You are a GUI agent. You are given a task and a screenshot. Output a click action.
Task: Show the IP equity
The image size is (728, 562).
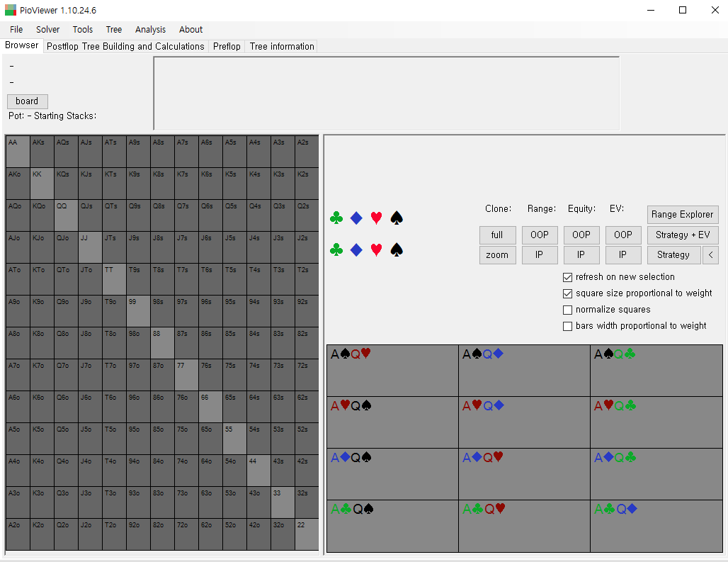pos(581,255)
